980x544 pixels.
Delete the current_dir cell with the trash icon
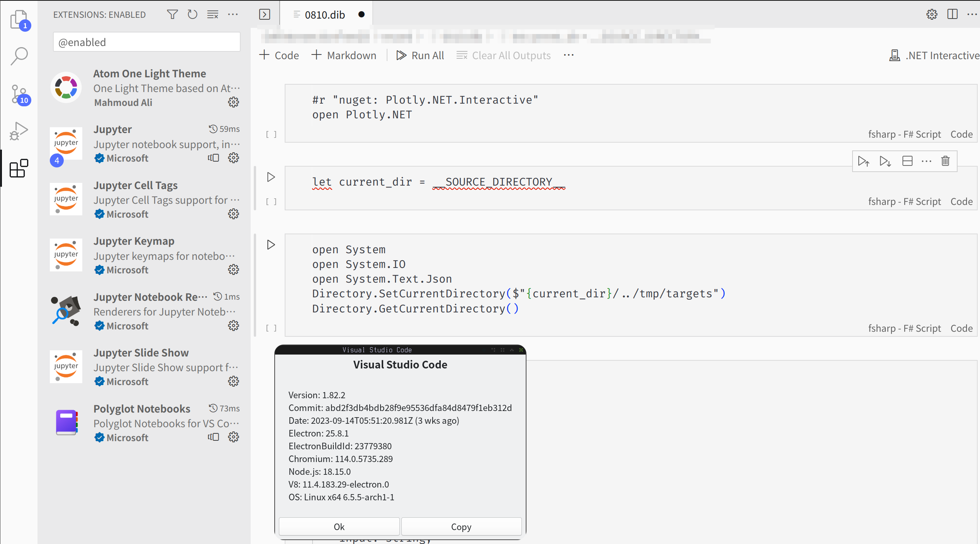point(945,161)
